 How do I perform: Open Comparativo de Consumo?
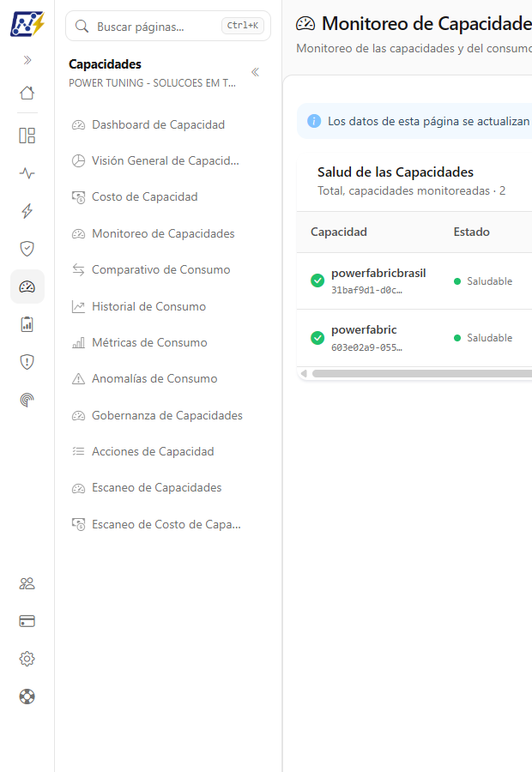point(161,269)
